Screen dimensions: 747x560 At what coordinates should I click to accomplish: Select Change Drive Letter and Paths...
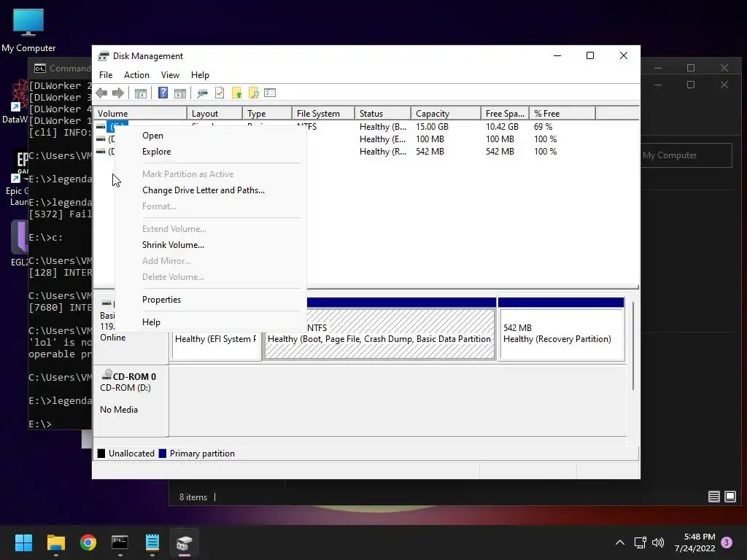[x=210, y=190]
